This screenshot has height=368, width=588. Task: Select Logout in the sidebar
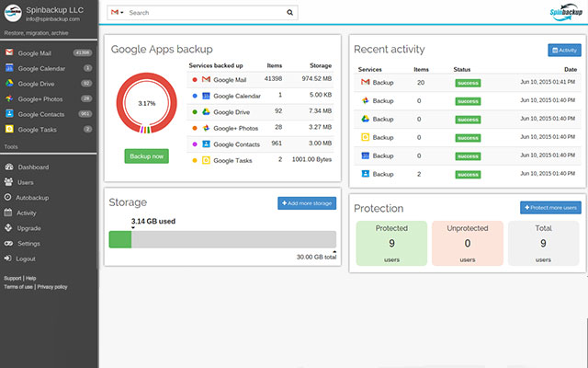pyautogui.click(x=26, y=259)
